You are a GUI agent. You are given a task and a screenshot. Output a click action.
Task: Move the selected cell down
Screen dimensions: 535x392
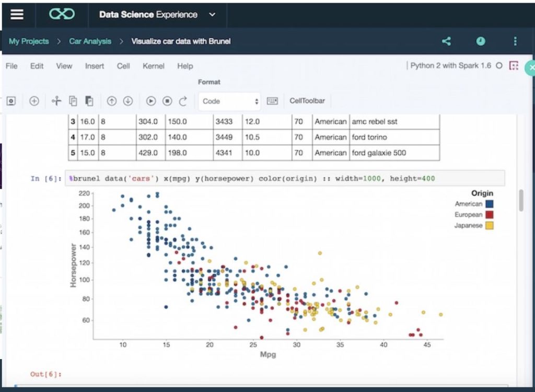tap(129, 101)
